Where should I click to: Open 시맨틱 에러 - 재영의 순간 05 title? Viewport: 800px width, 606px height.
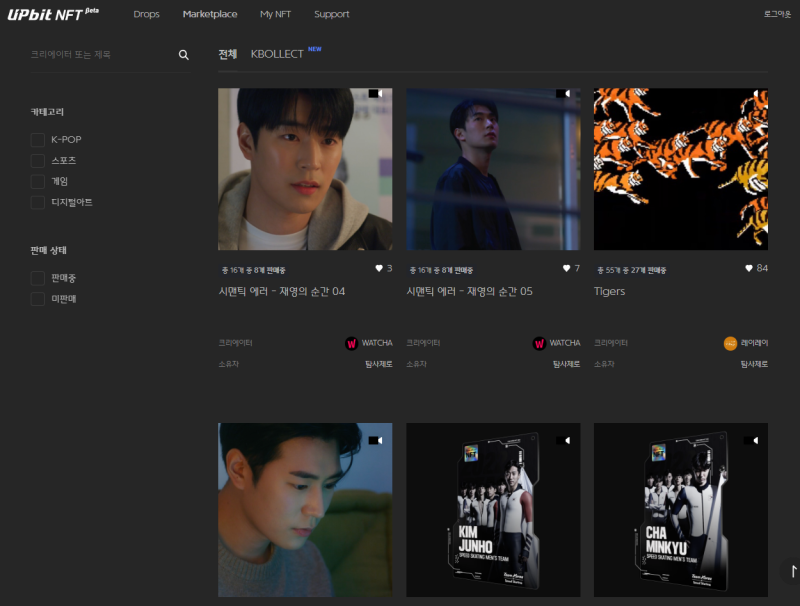coord(469,291)
